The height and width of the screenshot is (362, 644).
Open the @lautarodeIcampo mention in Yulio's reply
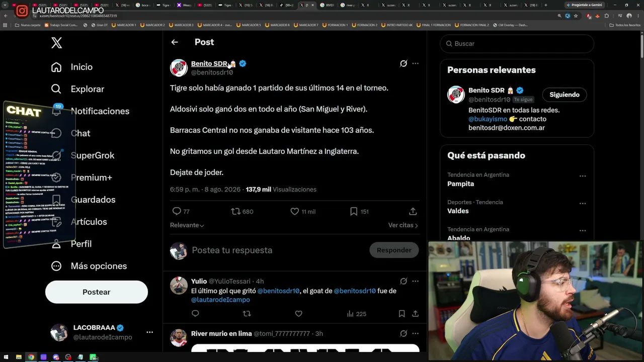click(220, 300)
